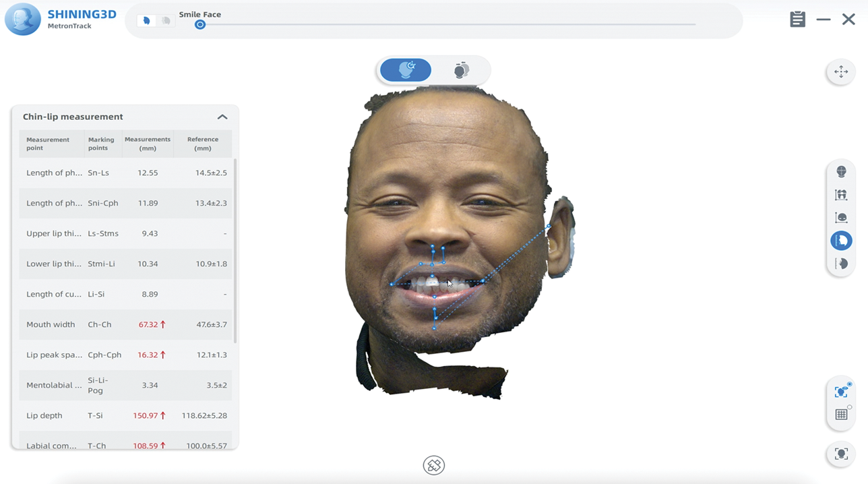The height and width of the screenshot is (484, 868).
Task: Select the single-face toggle beside Smile Face
Action: coord(147,21)
